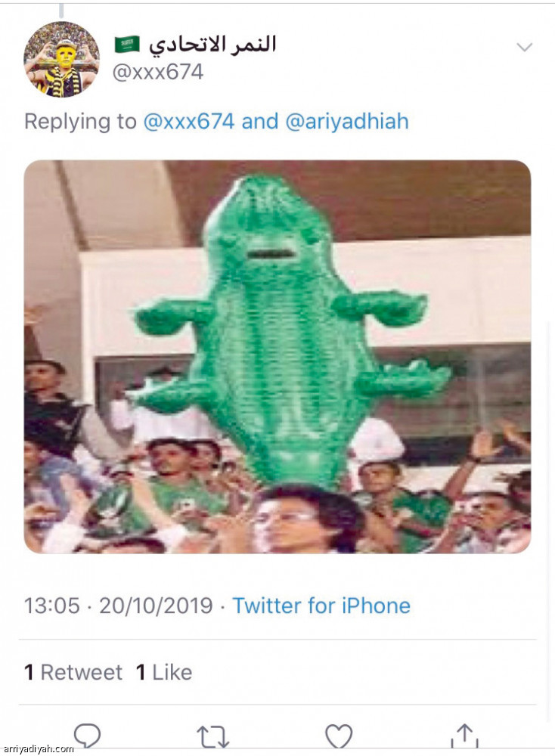Expand the tweet options chevron
555x756 pixels.
pos(524,47)
